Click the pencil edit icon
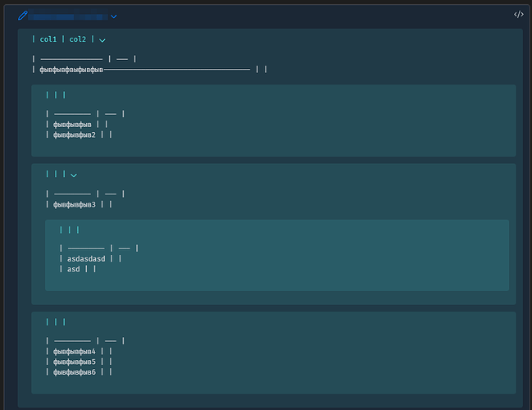Viewport: 532px width, 410px height. [23, 16]
